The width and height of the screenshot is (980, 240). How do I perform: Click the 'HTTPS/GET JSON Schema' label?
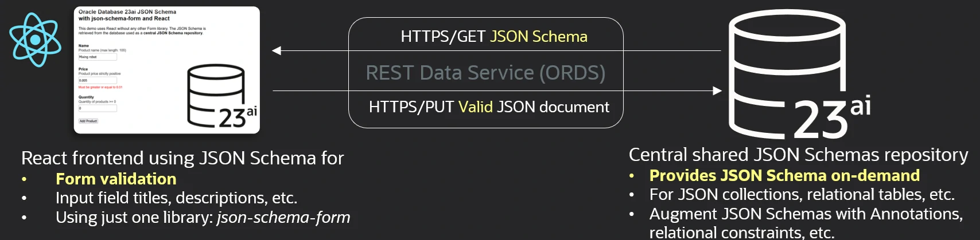[493, 37]
